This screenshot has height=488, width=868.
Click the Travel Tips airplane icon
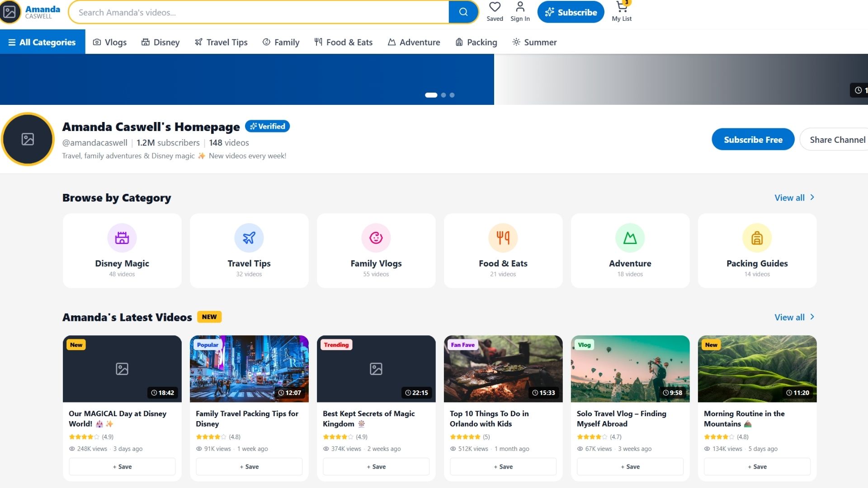(x=249, y=237)
